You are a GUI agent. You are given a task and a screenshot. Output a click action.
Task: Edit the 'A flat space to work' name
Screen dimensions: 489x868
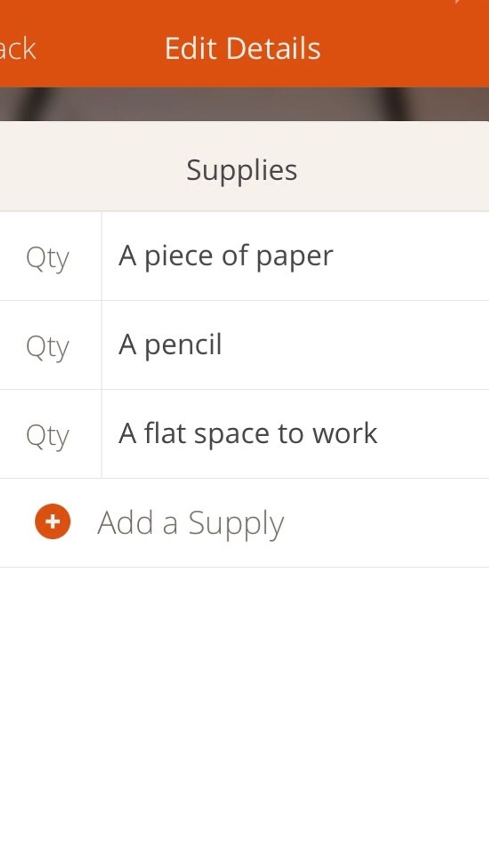(247, 434)
